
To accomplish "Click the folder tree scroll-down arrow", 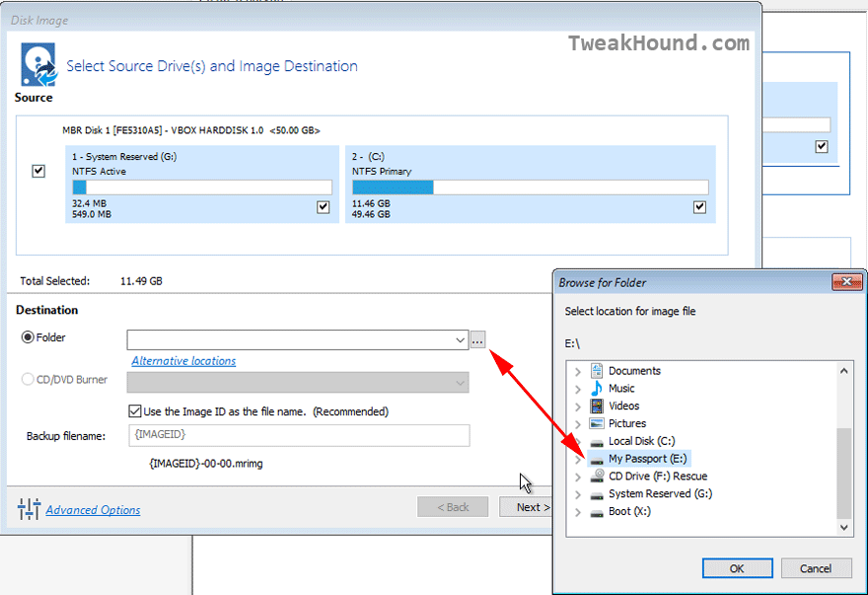I will [843, 528].
